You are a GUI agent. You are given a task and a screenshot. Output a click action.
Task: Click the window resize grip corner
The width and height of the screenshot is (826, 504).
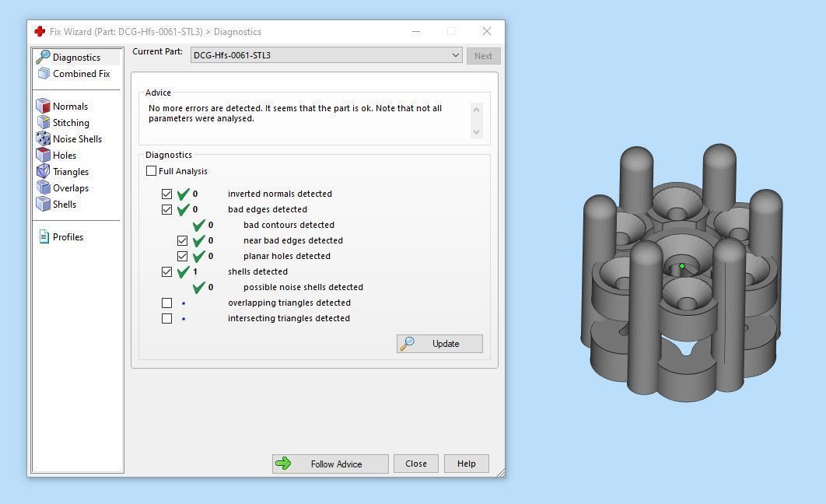pos(500,472)
